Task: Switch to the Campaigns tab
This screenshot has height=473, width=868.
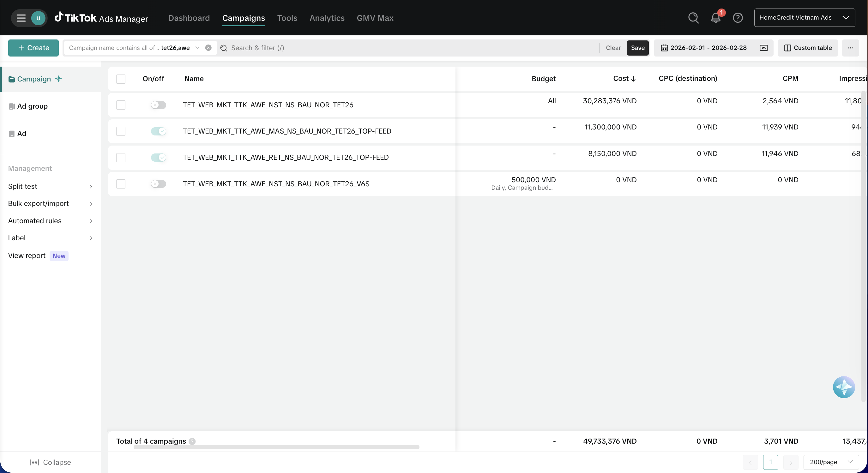Action: (243, 18)
